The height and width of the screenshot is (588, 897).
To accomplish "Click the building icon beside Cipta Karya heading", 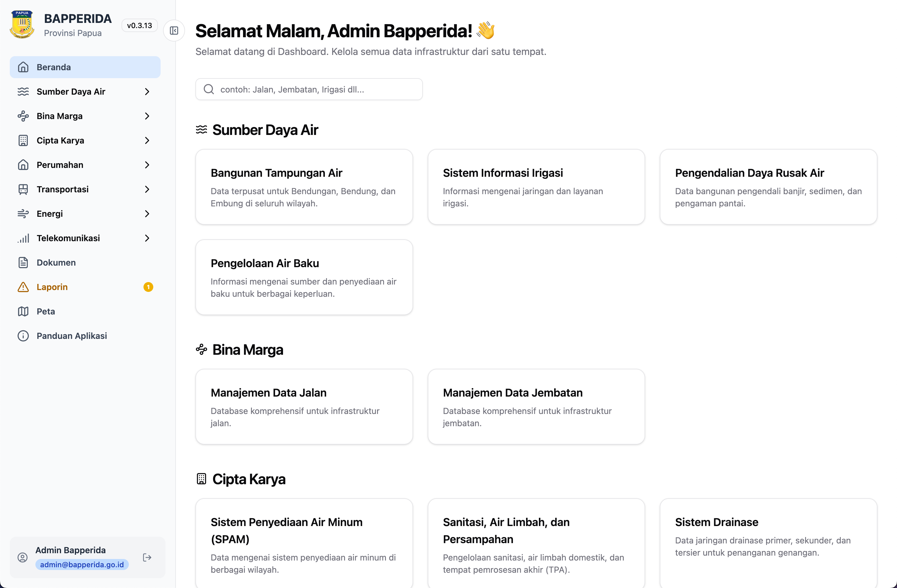I will click(201, 479).
